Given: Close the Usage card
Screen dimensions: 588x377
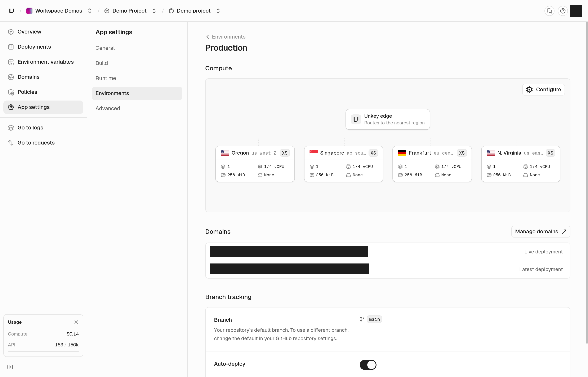Looking at the screenshot, I should [x=76, y=322].
